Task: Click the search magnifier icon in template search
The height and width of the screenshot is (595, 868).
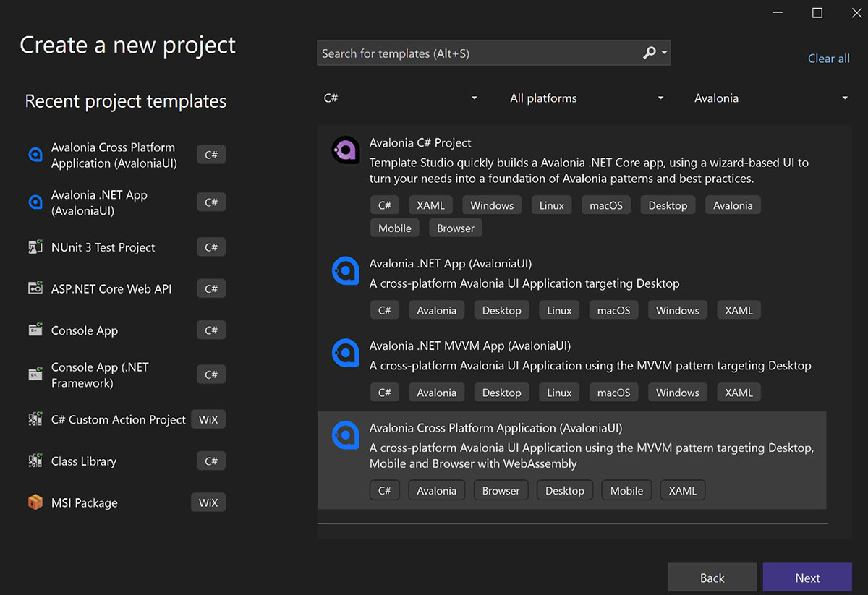Action: click(650, 53)
